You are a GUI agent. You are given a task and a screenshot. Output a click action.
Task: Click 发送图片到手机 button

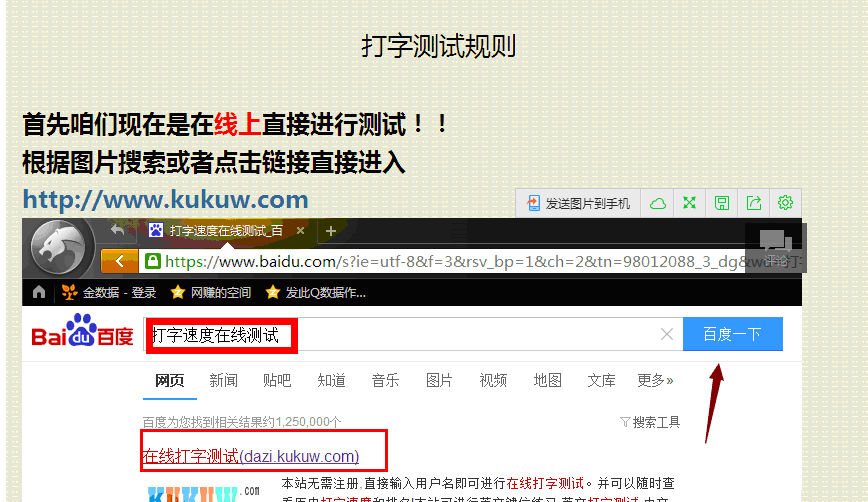pos(578,204)
